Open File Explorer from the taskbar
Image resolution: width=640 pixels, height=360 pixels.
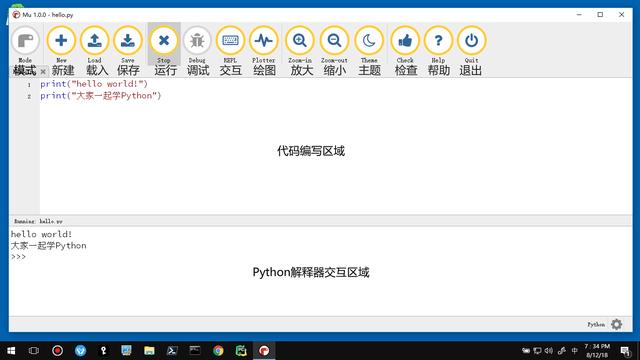(x=149, y=351)
